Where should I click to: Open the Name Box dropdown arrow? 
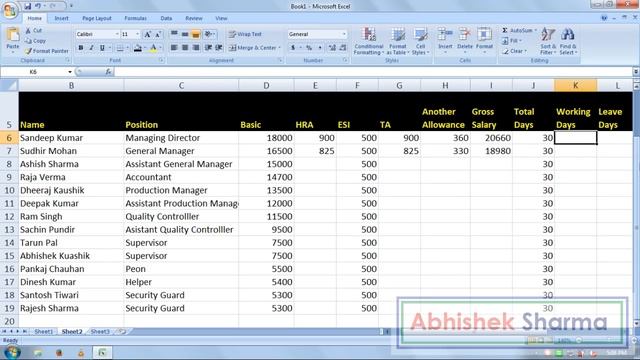[x=70, y=72]
